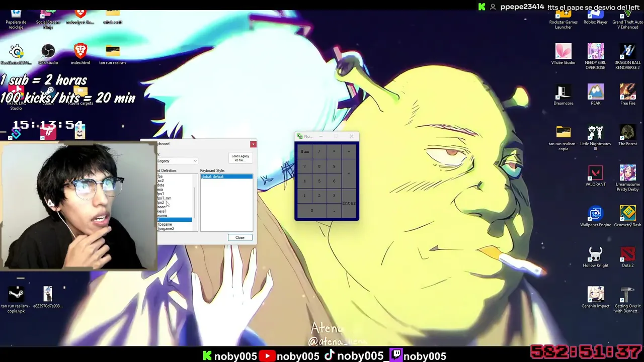644x362 pixels.
Task: Launch the Dota 2 shortcut
Action: [627, 257]
